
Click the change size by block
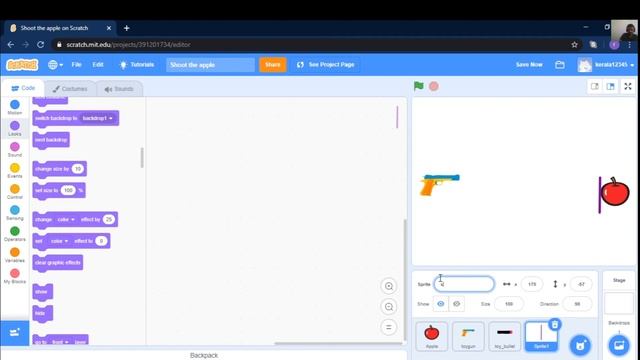tap(60, 169)
